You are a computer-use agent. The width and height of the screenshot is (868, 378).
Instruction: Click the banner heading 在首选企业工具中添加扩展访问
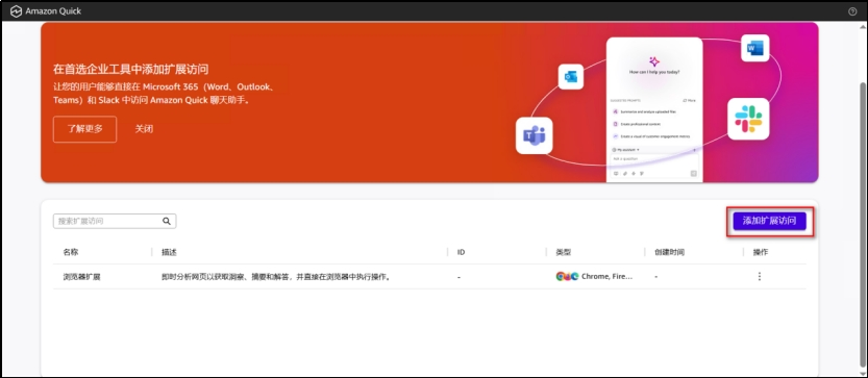pos(131,69)
